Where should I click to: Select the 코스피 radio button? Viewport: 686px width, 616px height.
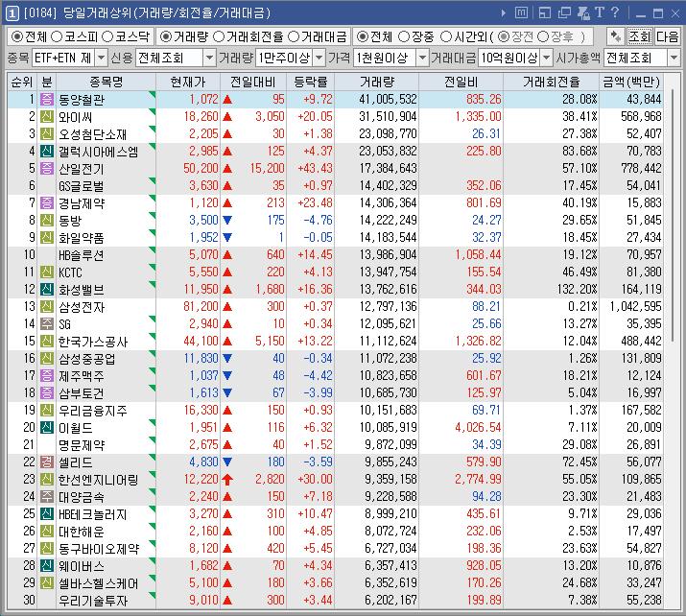(x=57, y=36)
